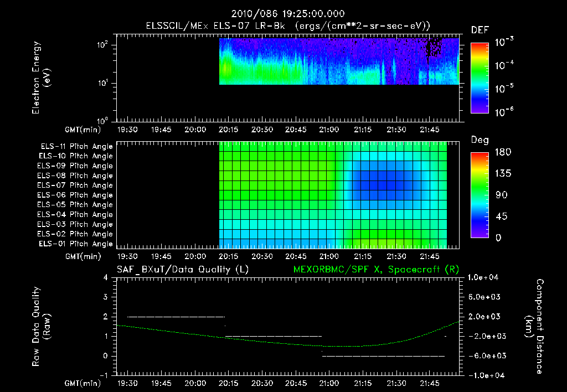Click the 10^-6 tick on the DEF scale
567x392 pixels.
click(x=504, y=112)
